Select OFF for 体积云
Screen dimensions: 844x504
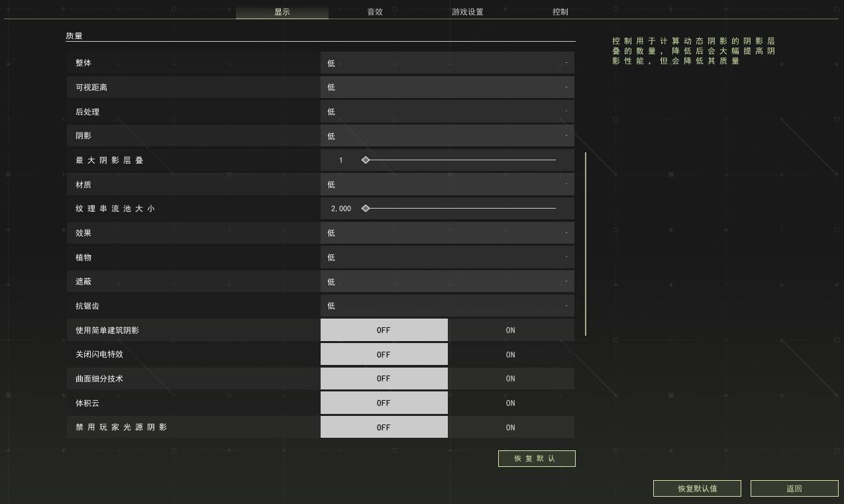[384, 403]
